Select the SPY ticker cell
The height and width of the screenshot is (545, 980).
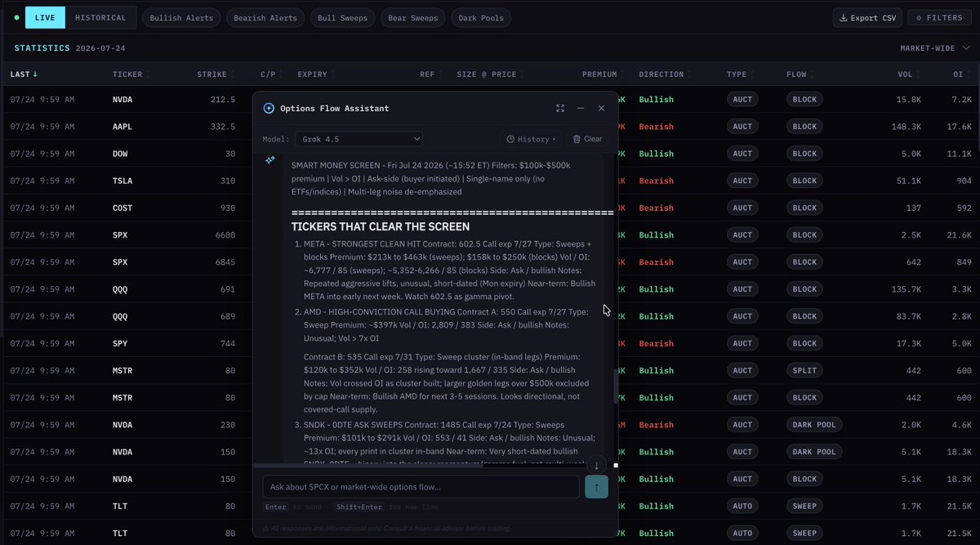tap(120, 343)
